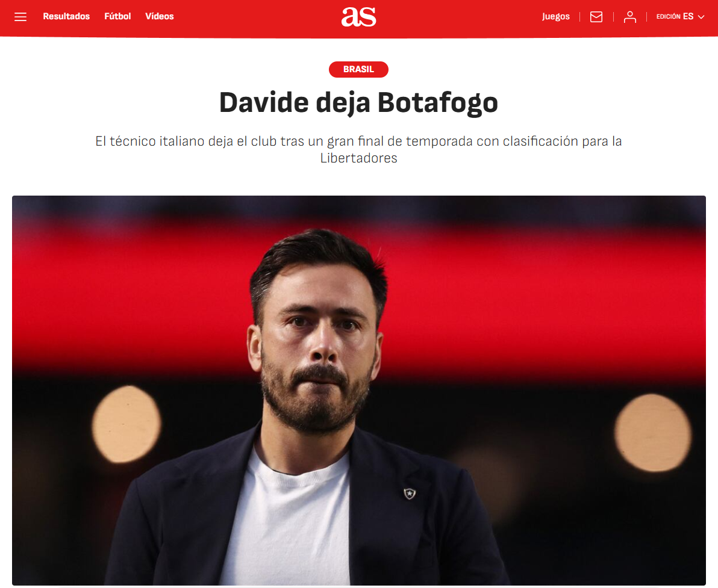Open the EDICIÓN edition selector
718x588 pixels.
pyautogui.click(x=681, y=16)
